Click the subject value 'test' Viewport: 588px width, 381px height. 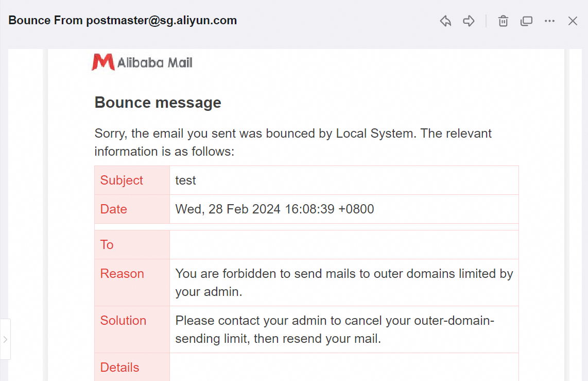click(x=186, y=180)
